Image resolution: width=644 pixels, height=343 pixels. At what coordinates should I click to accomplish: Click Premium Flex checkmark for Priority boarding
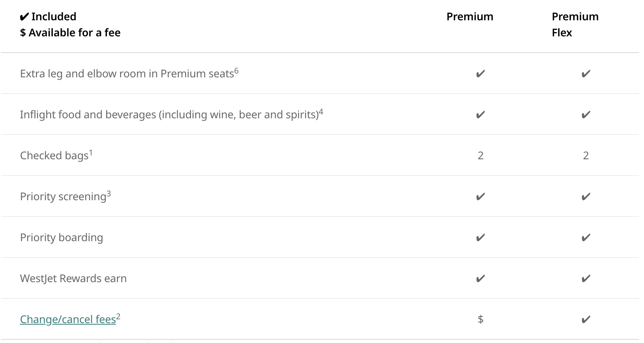[586, 237]
